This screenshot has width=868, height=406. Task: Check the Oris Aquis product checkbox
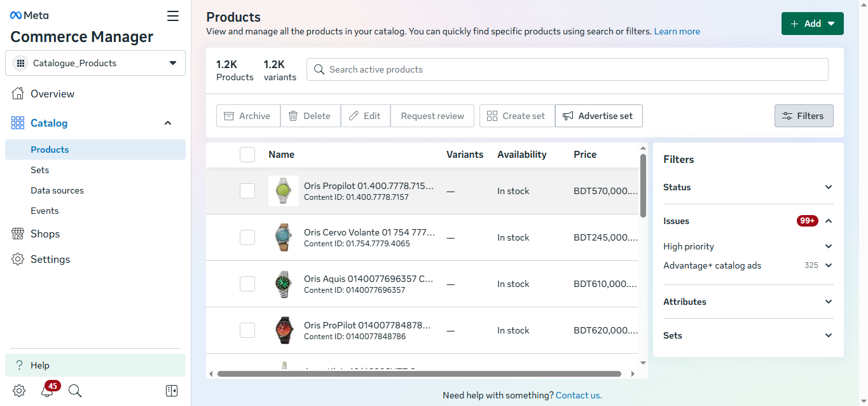247,284
